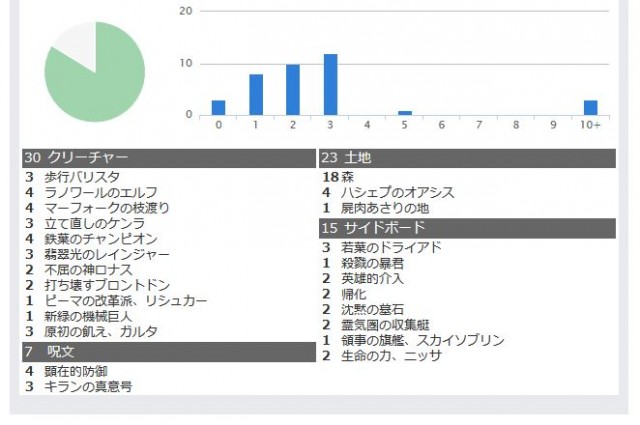Viewport: 640px width, 425px height.
Task: Click the 帰化 sideboard card
Action: click(354, 294)
